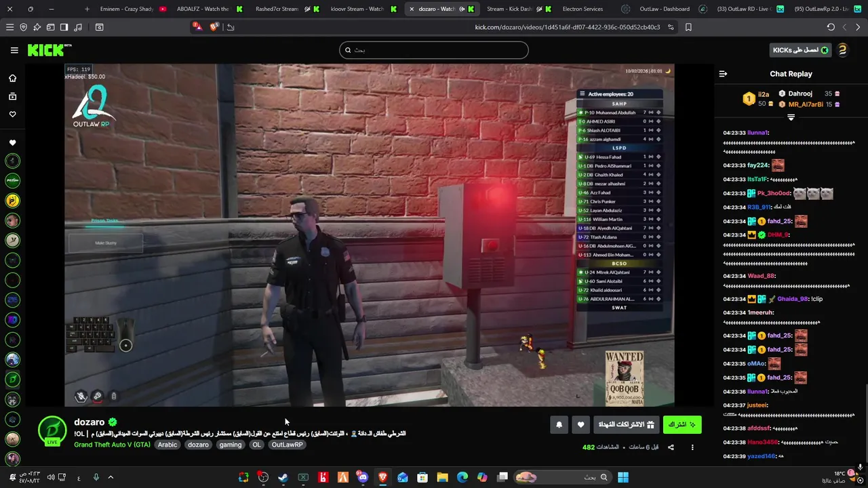868x488 pixels.
Task: Click the notification bell button for dozaro
Action: pyautogui.click(x=559, y=425)
